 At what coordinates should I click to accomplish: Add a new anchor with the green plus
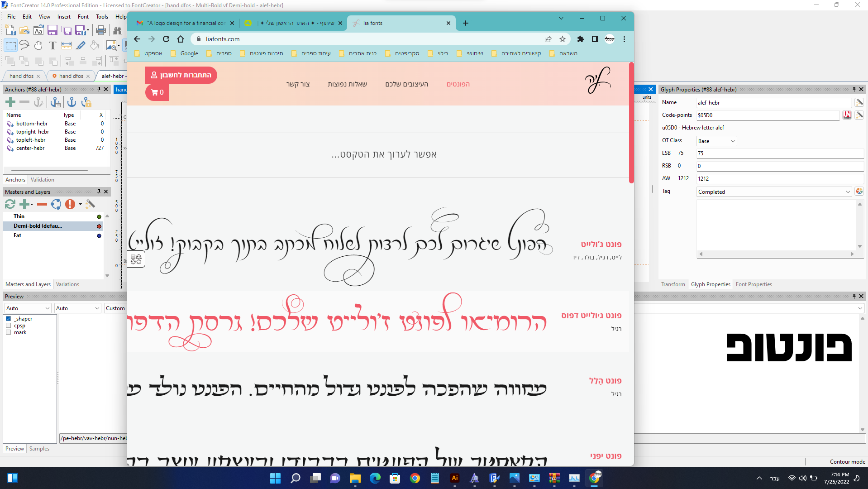tap(10, 102)
